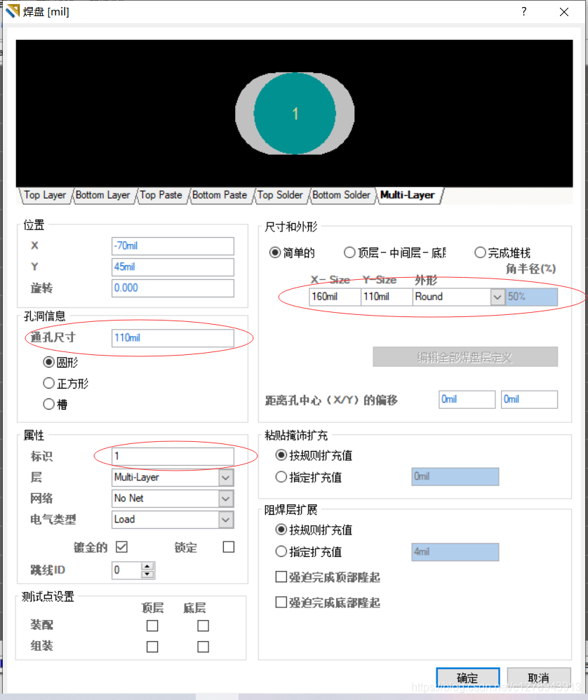Choose the 槽 slot hole option

coord(49,404)
